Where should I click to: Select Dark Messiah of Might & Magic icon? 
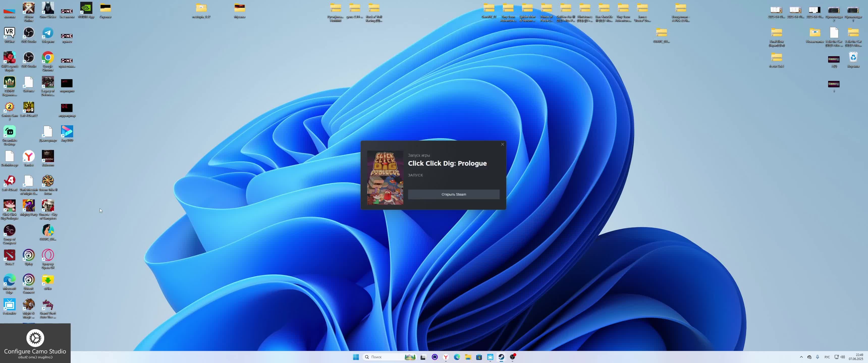pos(29,185)
